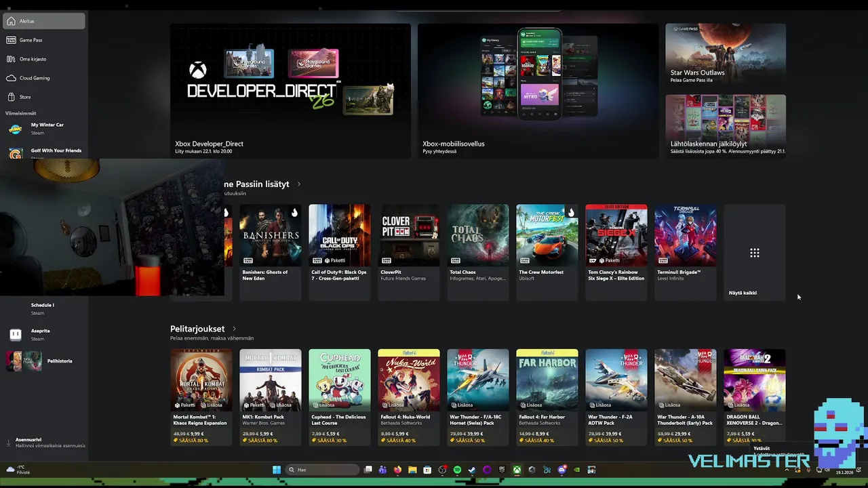The image size is (868, 488).
Task: Open Fallout 4: Nuka-World deal
Action: [408, 397]
